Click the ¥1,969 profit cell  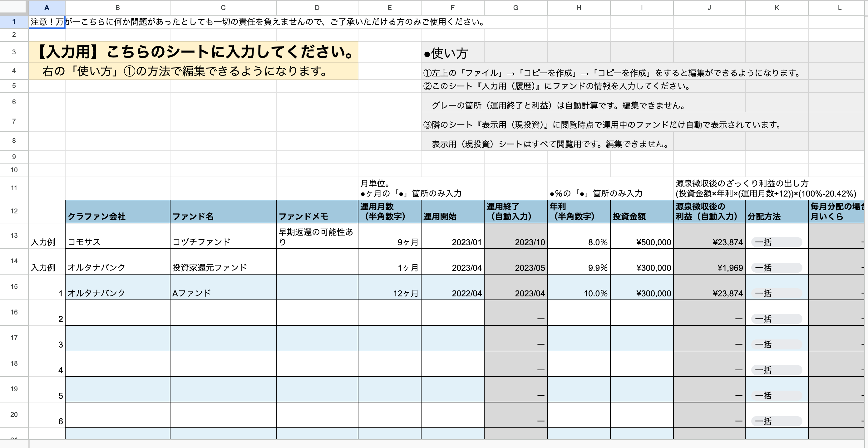click(x=709, y=261)
